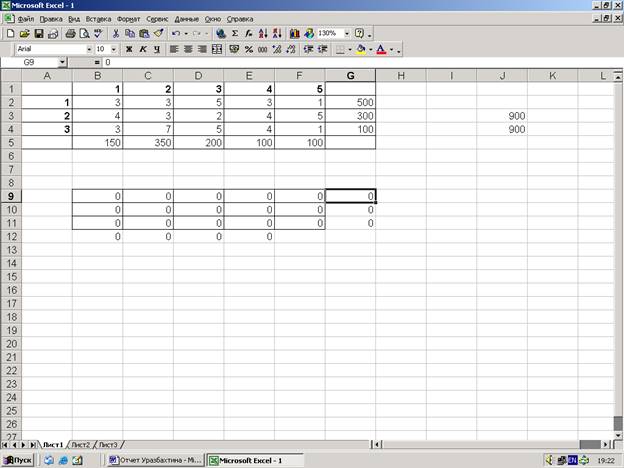The width and height of the screenshot is (624, 468).
Task: Cut selection with scissors icon
Action: tap(116, 34)
